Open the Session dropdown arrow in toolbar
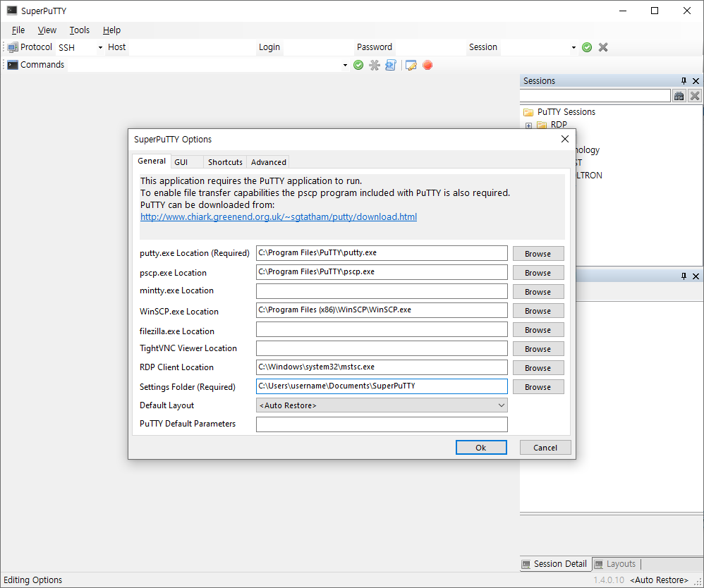Image resolution: width=704 pixels, height=588 pixels. (573, 47)
